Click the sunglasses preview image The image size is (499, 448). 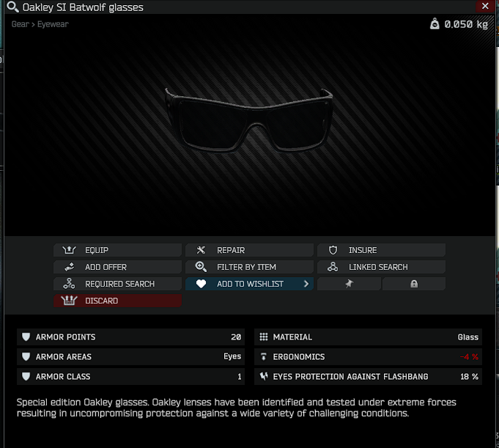[249, 120]
